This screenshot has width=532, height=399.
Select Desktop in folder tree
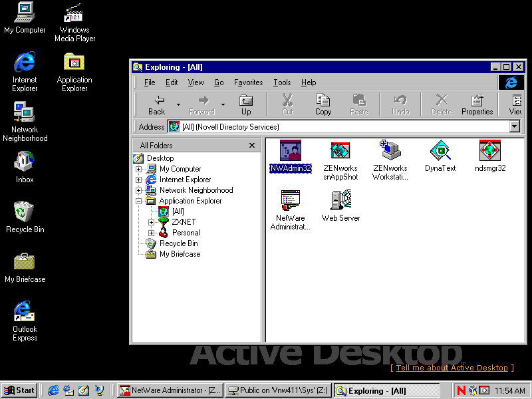click(160, 158)
